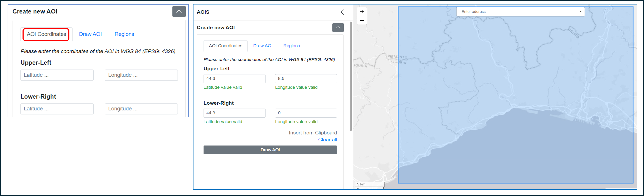This screenshot has width=644, height=196.
Task: Click the Clear all link
Action: pos(327,140)
